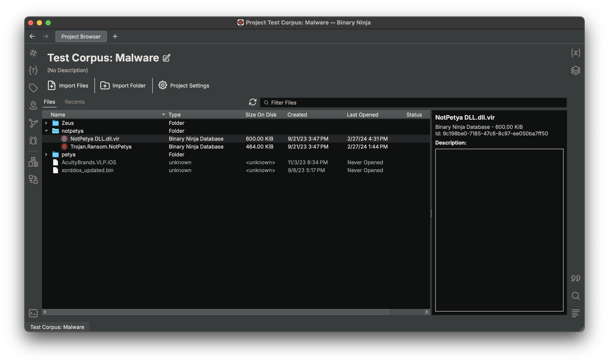
Task: Open the Debugger bug icon
Action: [x=33, y=140]
